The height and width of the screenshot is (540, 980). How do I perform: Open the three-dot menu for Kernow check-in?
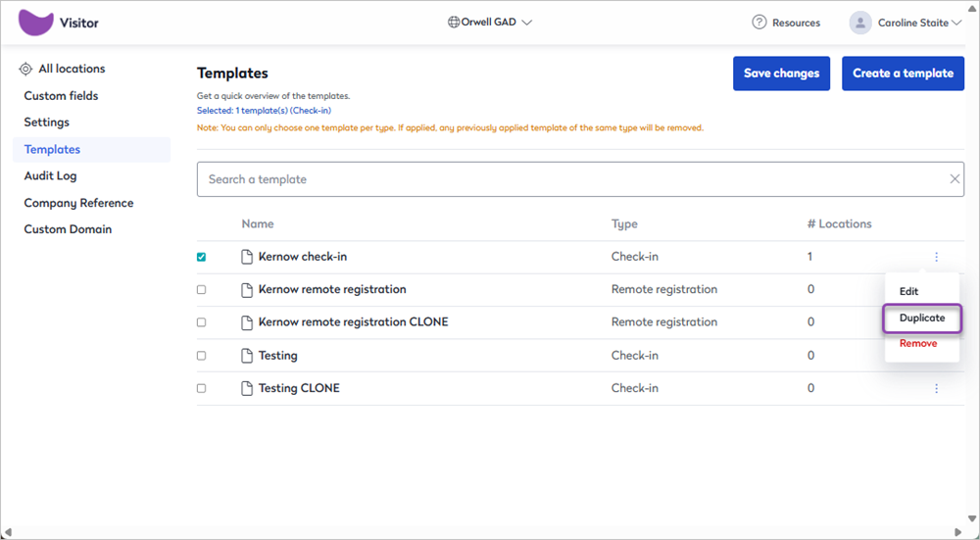pyautogui.click(x=936, y=257)
